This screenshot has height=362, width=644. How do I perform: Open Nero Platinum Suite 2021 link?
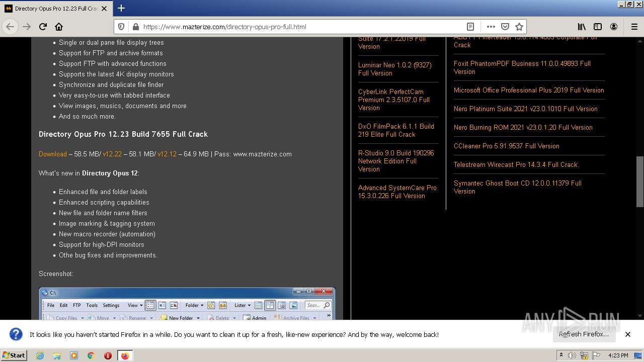click(526, 109)
